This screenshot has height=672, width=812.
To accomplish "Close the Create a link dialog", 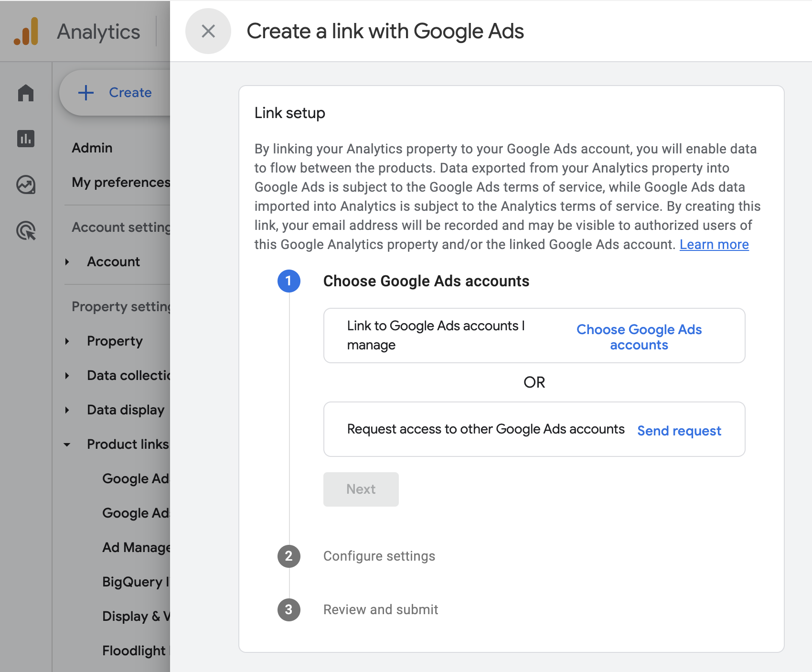I will click(208, 31).
